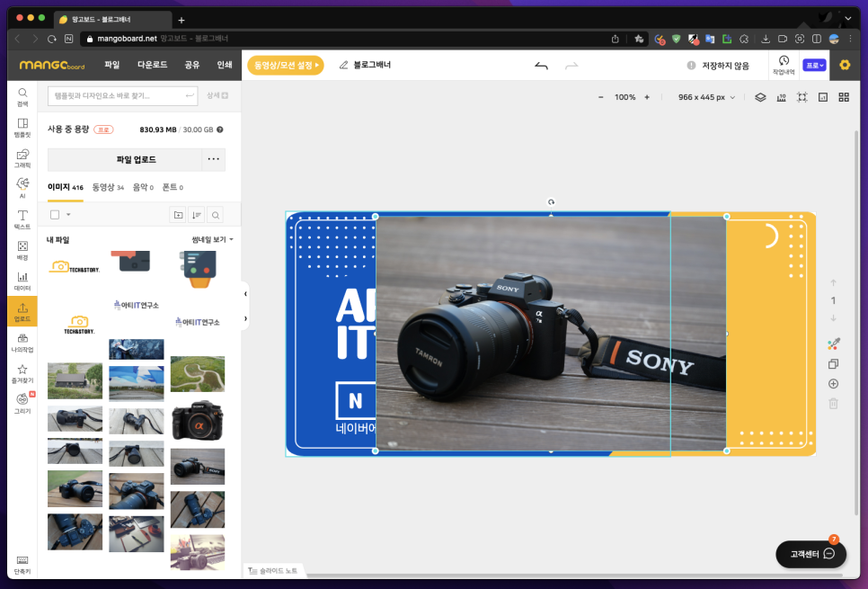Select the 텍스트 text sidebar tool

pyautogui.click(x=22, y=220)
